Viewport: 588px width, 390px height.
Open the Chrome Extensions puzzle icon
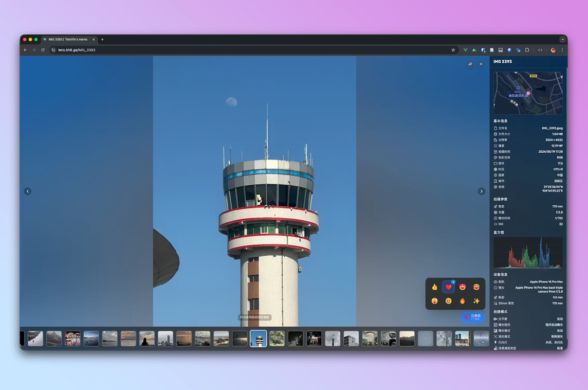[x=527, y=50]
